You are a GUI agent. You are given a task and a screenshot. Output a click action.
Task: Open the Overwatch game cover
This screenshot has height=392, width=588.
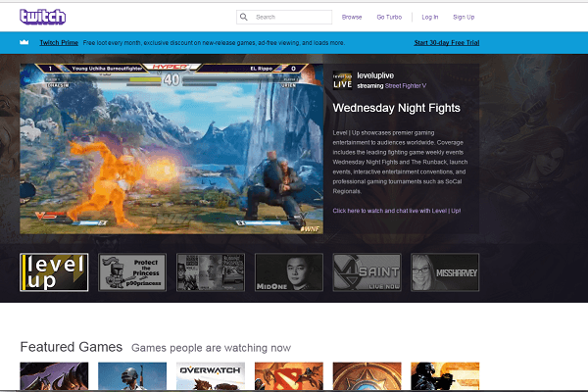tap(211, 376)
